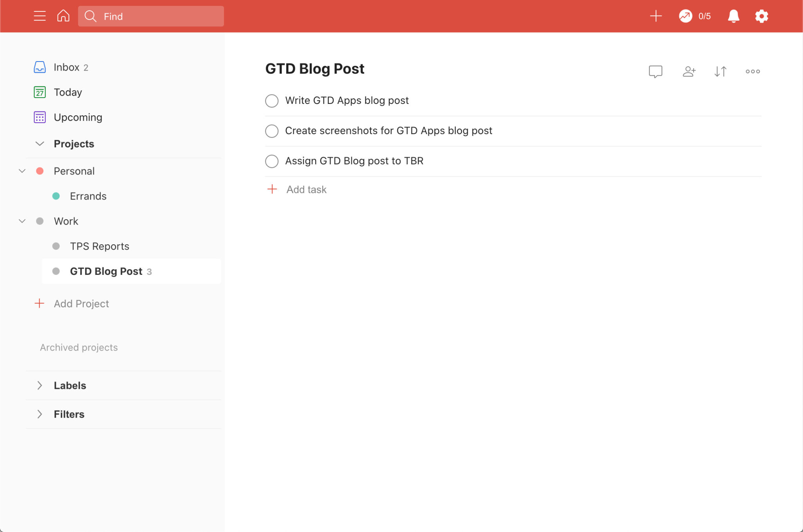Complete task Write GTD Apps blog post

(x=272, y=101)
